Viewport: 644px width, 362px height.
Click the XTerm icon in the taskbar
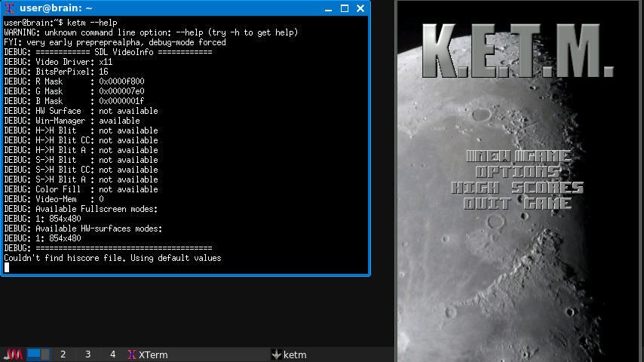pyautogui.click(x=132, y=354)
